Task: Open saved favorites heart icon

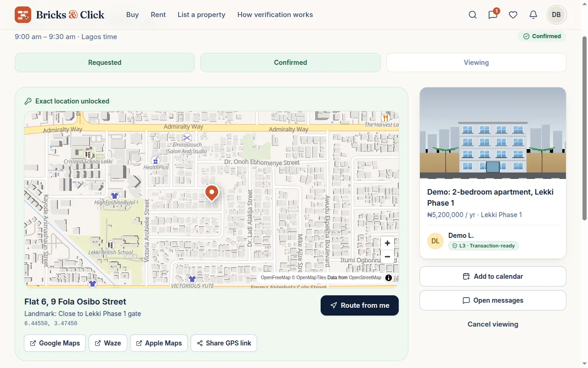Action: [x=513, y=15]
